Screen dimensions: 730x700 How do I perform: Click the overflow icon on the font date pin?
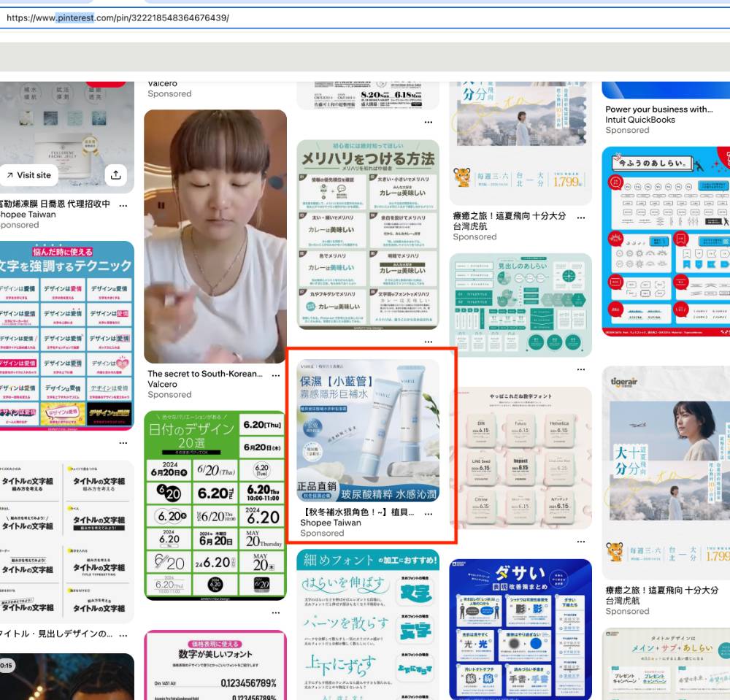580,540
